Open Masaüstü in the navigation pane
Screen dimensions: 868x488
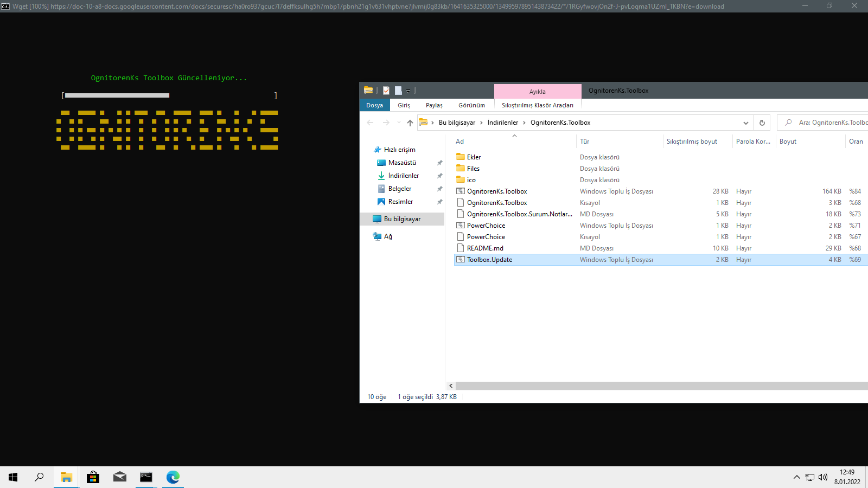click(402, 163)
